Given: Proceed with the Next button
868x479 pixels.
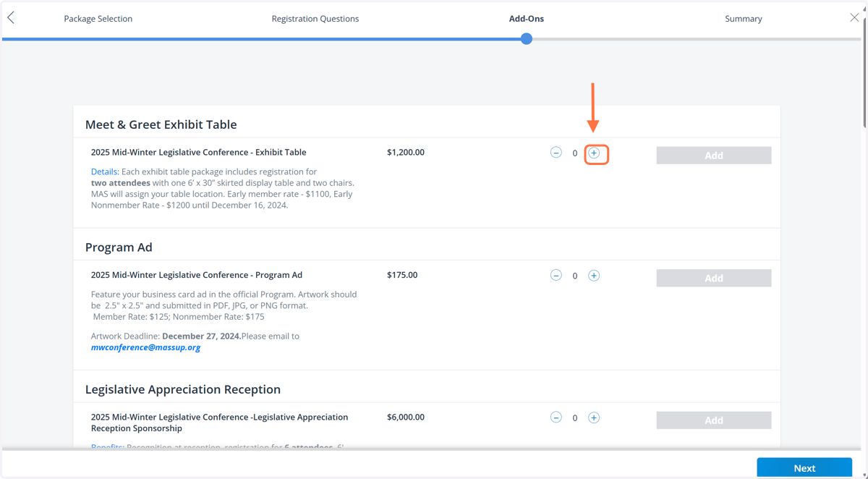Looking at the screenshot, I should (804, 468).
